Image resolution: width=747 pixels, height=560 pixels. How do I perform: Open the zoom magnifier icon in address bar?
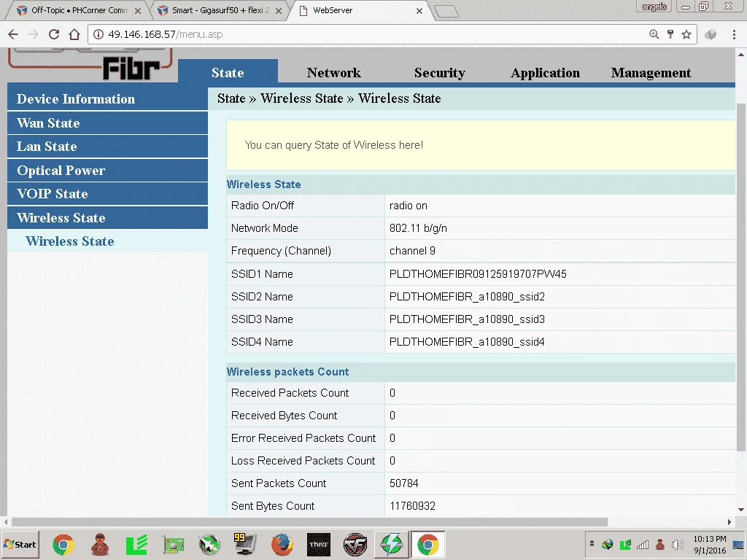(654, 34)
